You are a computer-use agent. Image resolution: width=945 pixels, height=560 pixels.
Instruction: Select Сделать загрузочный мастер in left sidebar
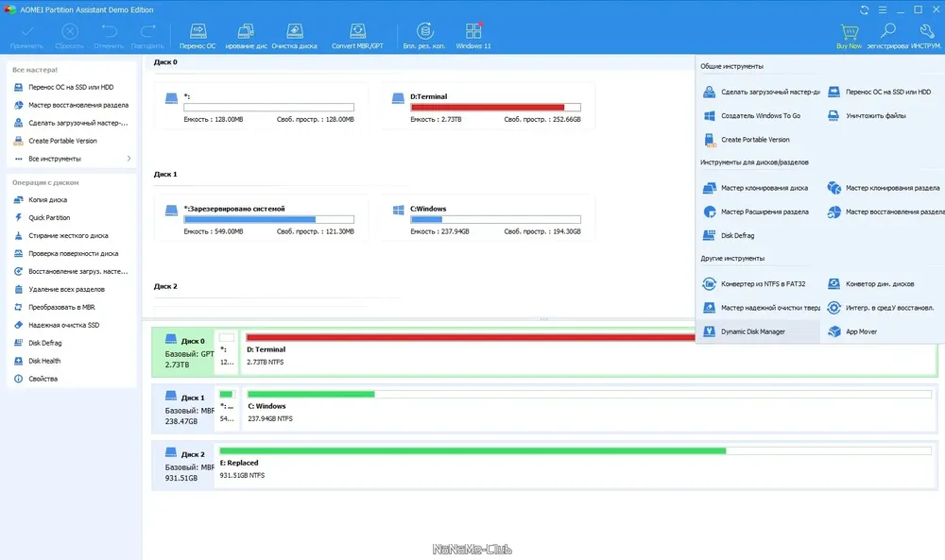point(71,123)
